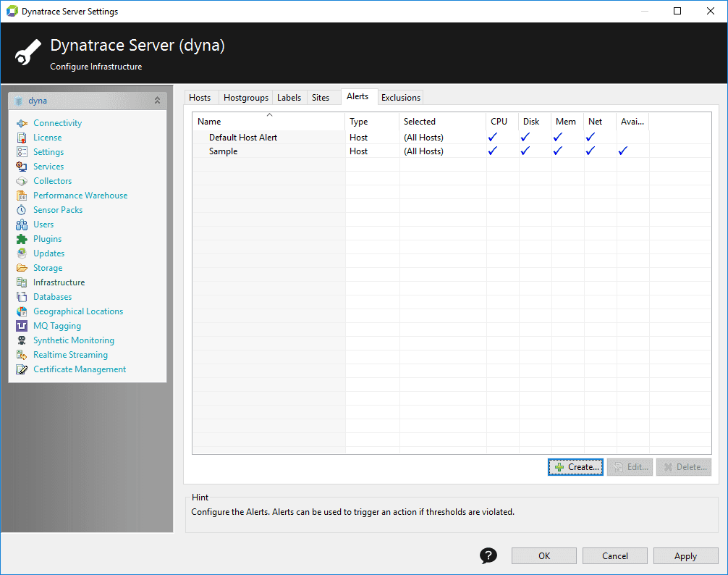This screenshot has width=728, height=575.
Task: Click the Storage folder icon
Action: [22, 268]
